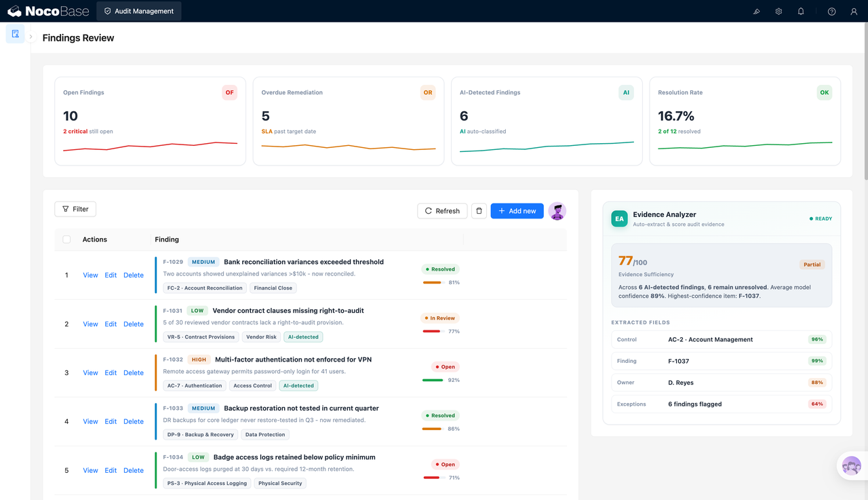The width and height of the screenshot is (868, 500).
Task: Open the notifications bell
Action: coord(801,12)
